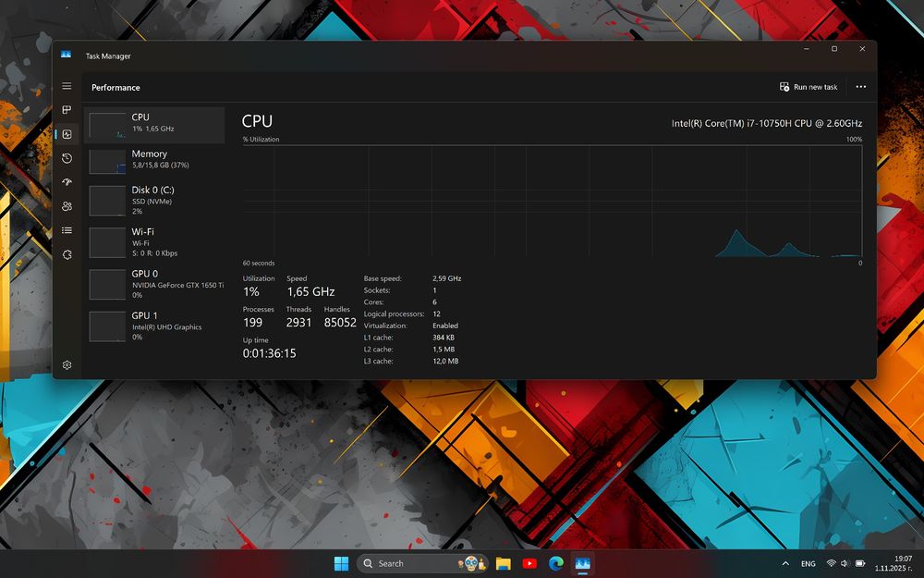The image size is (924, 578).
Task: Open the battery status tray icon
Action: click(859, 564)
